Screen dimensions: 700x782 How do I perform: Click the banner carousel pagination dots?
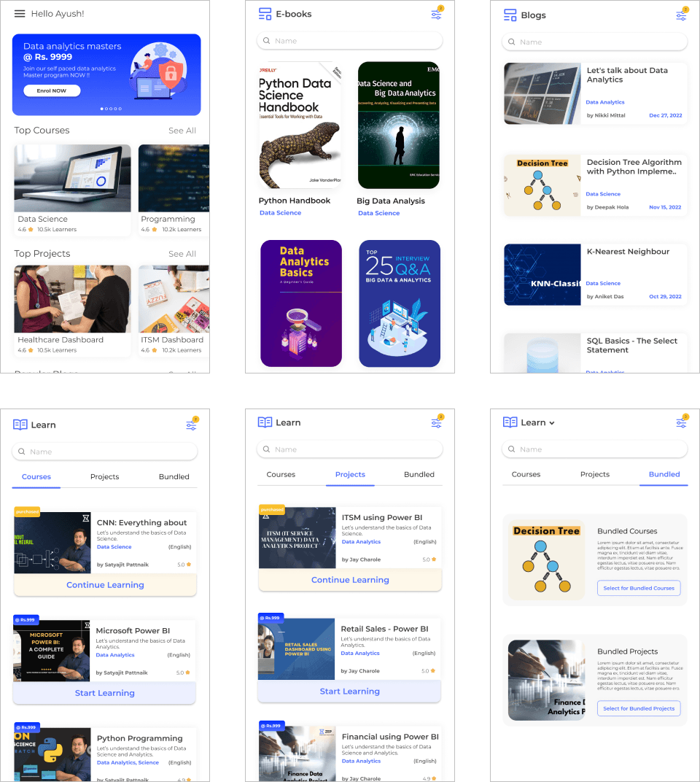coord(111,108)
